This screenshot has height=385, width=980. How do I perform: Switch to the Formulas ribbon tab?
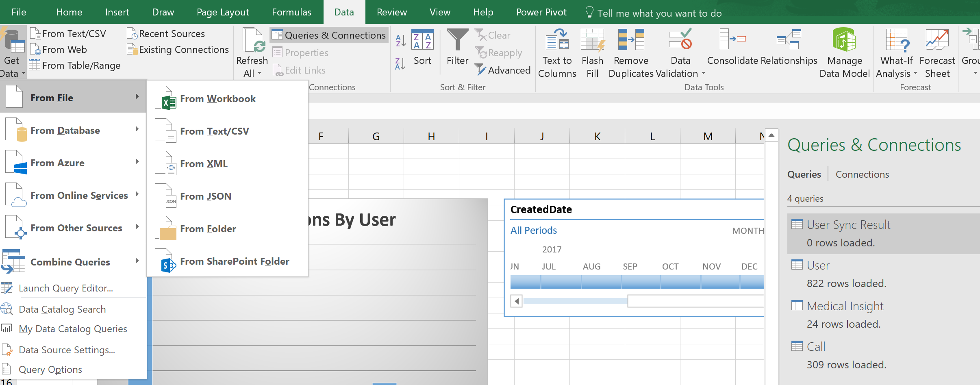point(291,12)
